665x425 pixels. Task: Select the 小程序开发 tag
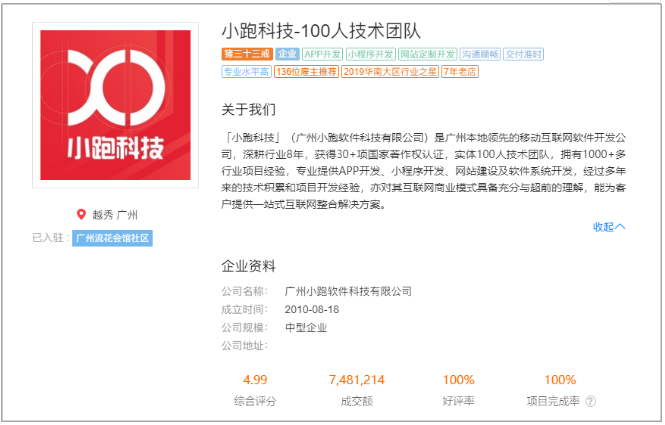370,54
